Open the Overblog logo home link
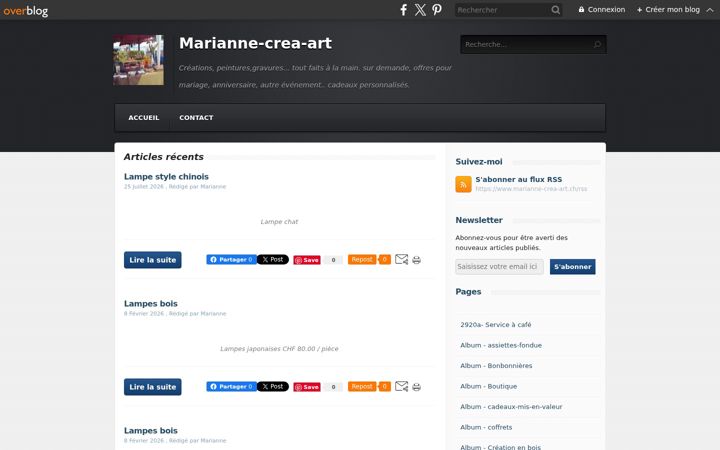 (26, 10)
